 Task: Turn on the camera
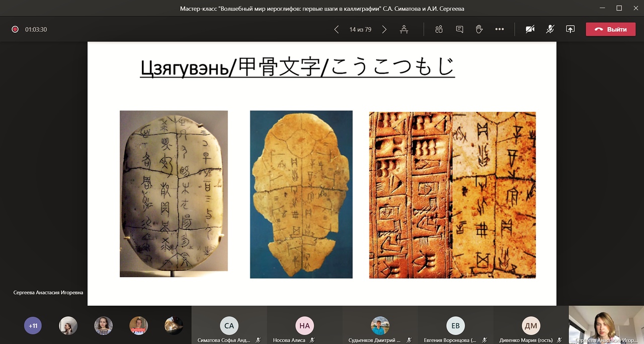[530, 30]
